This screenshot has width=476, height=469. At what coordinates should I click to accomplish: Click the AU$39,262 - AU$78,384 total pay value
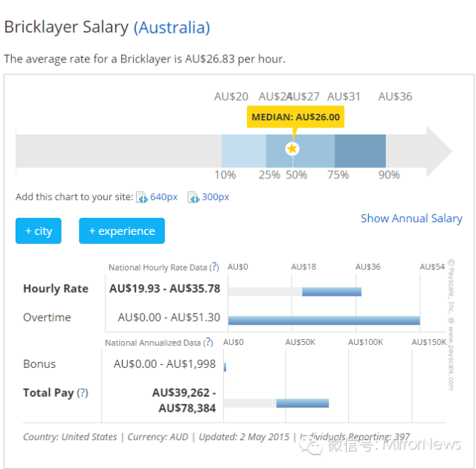coord(184,401)
